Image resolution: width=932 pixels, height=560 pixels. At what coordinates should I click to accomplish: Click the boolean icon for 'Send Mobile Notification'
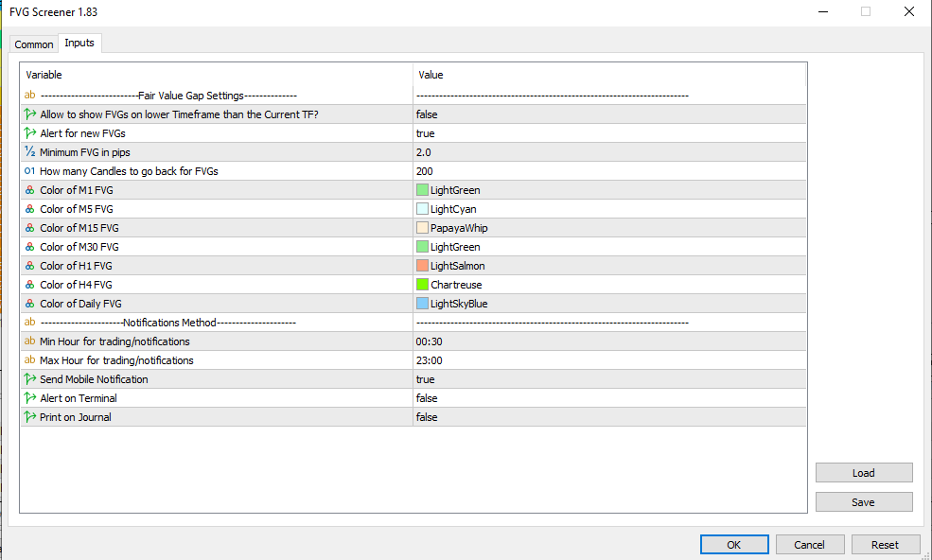click(29, 379)
